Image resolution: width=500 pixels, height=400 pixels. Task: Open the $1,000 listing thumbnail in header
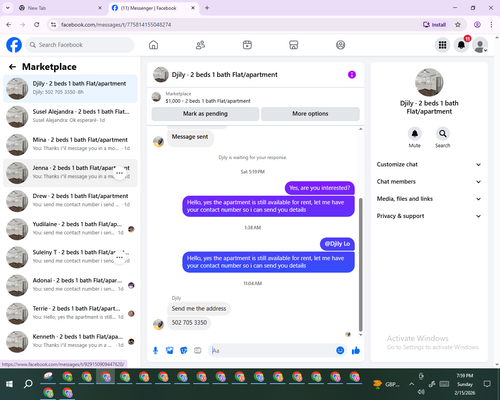156,97
